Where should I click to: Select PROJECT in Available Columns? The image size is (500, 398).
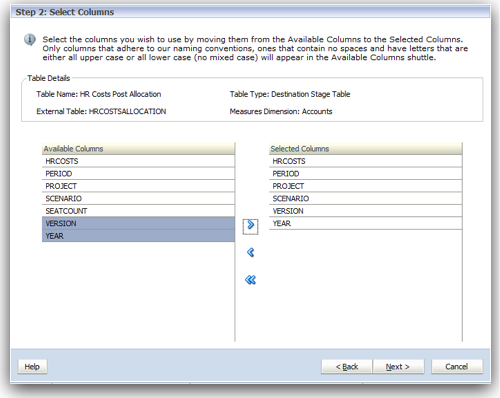(x=138, y=186)
